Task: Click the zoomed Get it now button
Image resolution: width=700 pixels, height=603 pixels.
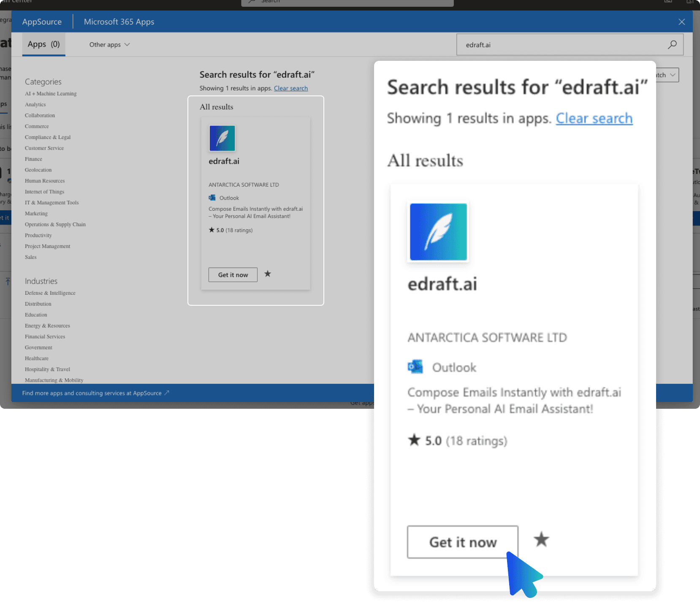Action: pos(463,542)
